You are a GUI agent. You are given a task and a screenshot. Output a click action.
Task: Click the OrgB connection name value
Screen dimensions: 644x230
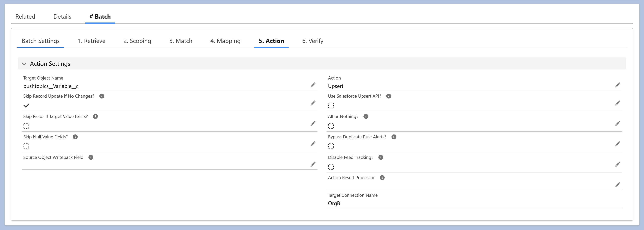tap(334, 203)
